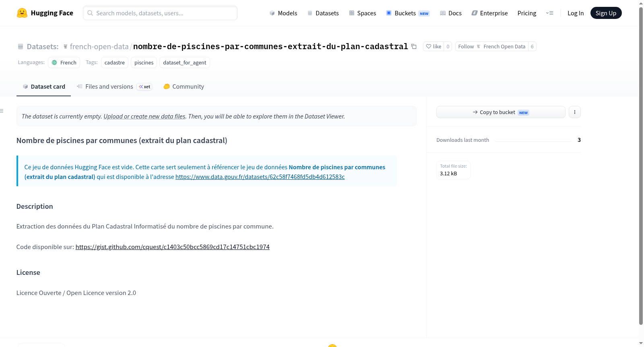Open the Models page
The width and height of the screenshot is (644, 347).
click(283, 13)
